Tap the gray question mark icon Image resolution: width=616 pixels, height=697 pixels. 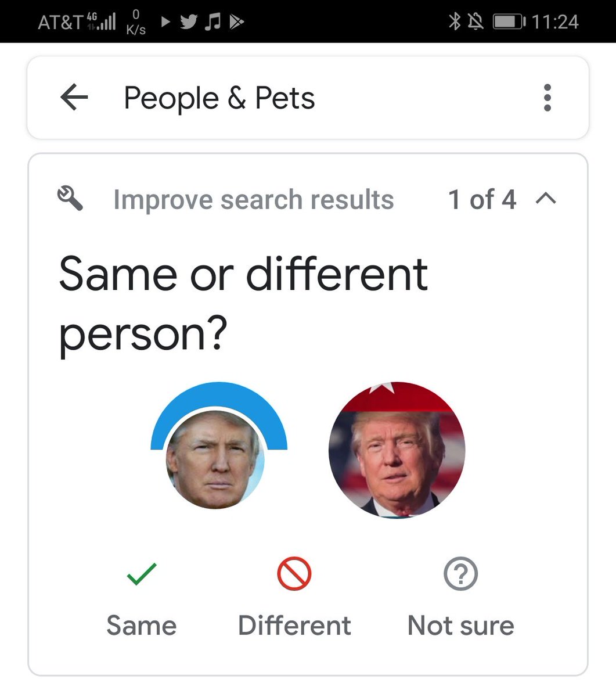click(x=460, y=573)
